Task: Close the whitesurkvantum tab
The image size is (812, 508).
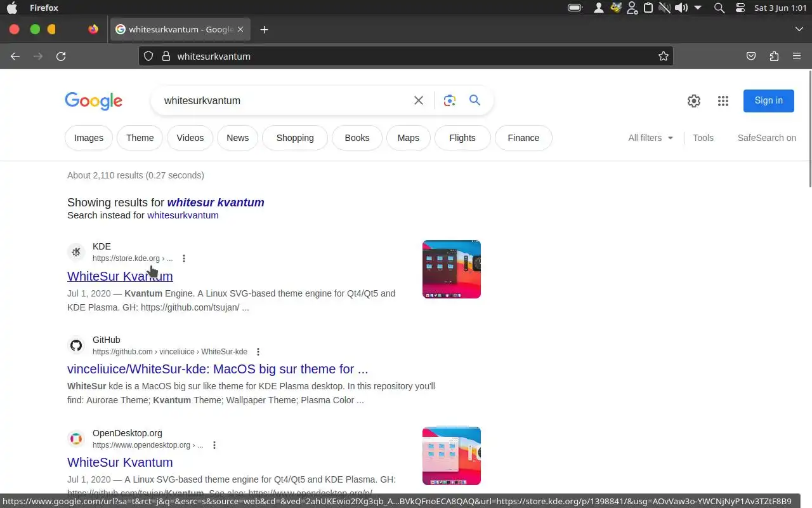Action: [240, 29]
